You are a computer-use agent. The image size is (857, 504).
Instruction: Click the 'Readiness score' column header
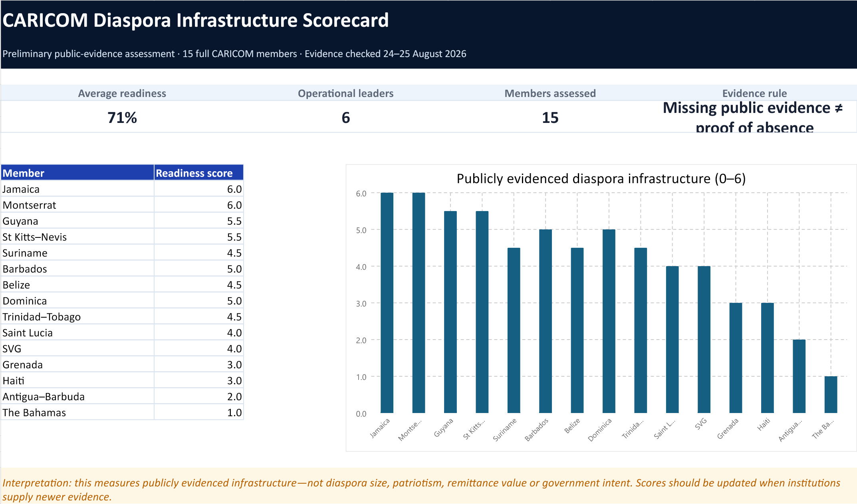click(x=199, y=173)
